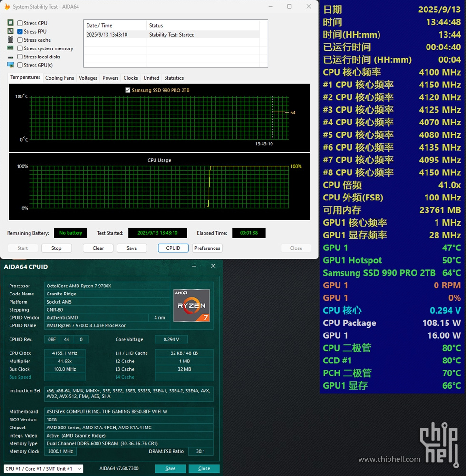Open the CPU core selection dropdown
This screenshot has width=466, height=476.
pyautogui.click(x=43, y=469)
